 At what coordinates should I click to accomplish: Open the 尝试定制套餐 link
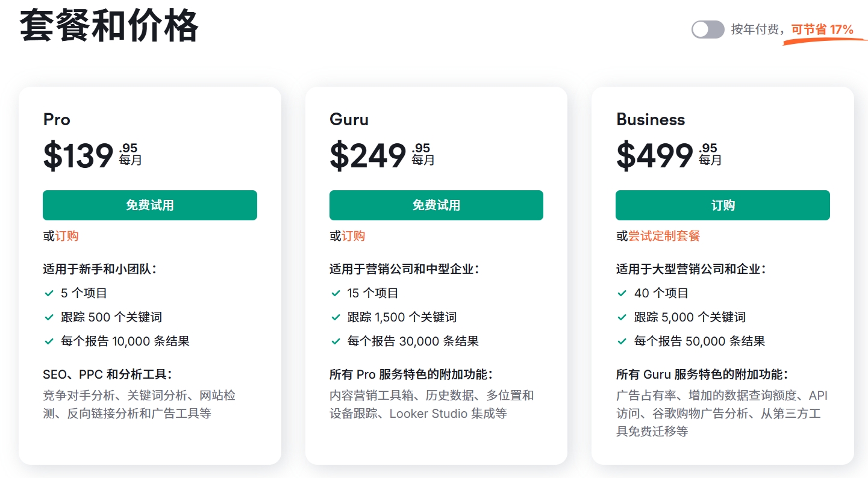pos(664,236)
